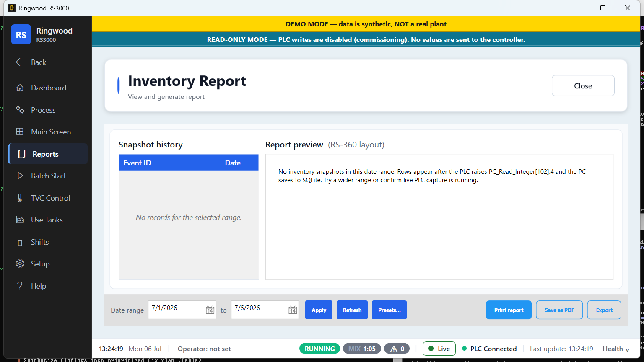This screenshot has width=644, height=362.
Task: Select Batch Start in the sidebar
Action: 48,176
